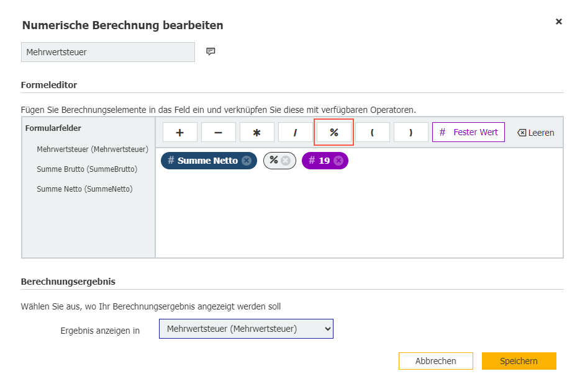Insert the multiplication asterisk operator
Screen dimensions: 585x392
pos(256,132)
